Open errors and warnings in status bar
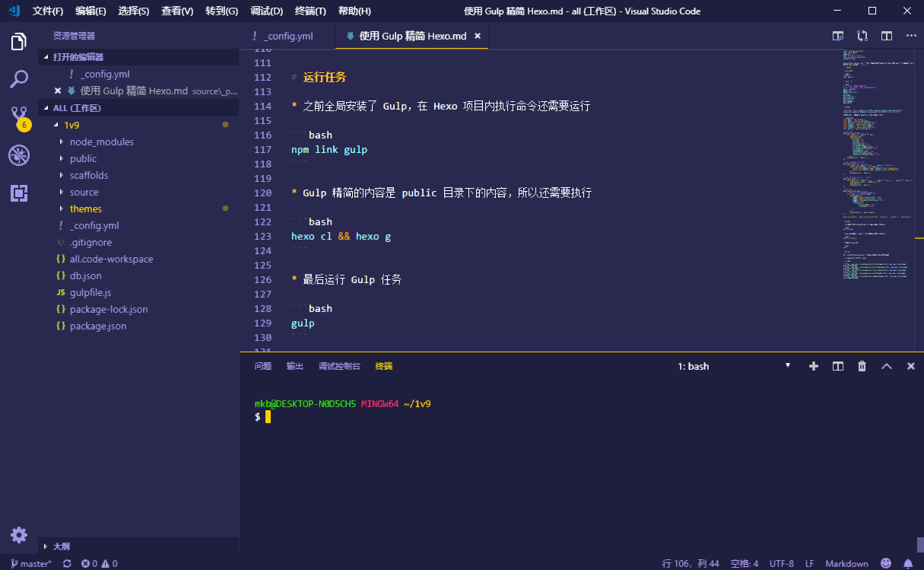 tap(100, 564)
